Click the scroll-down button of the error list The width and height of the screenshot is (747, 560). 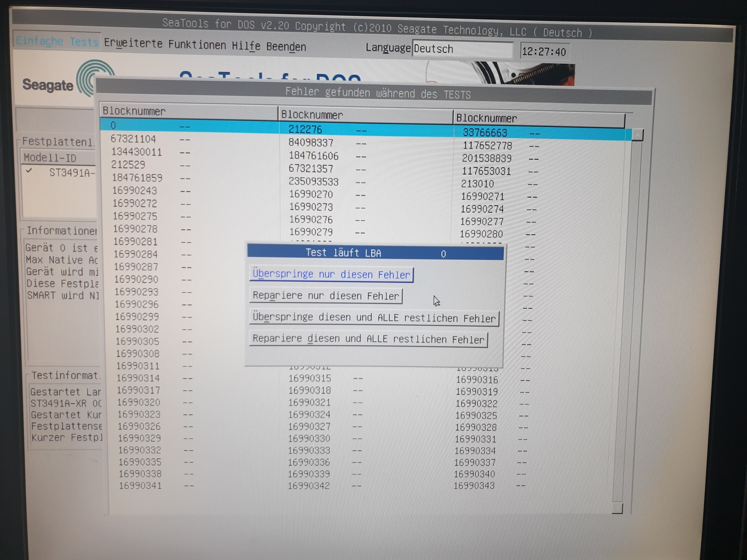pos(617,508)
